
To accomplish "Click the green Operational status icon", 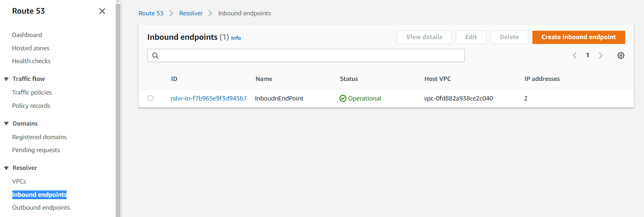I will 343,98.
